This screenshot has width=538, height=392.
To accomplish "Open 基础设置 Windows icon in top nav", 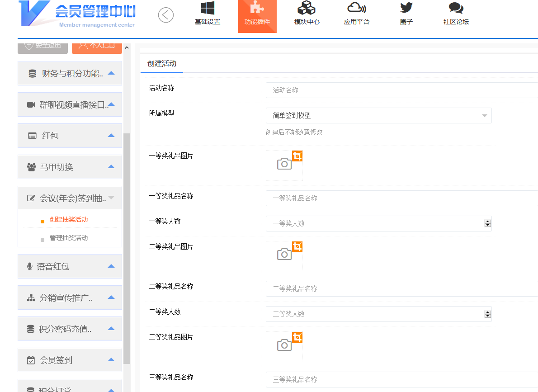I will click(208, 9).
